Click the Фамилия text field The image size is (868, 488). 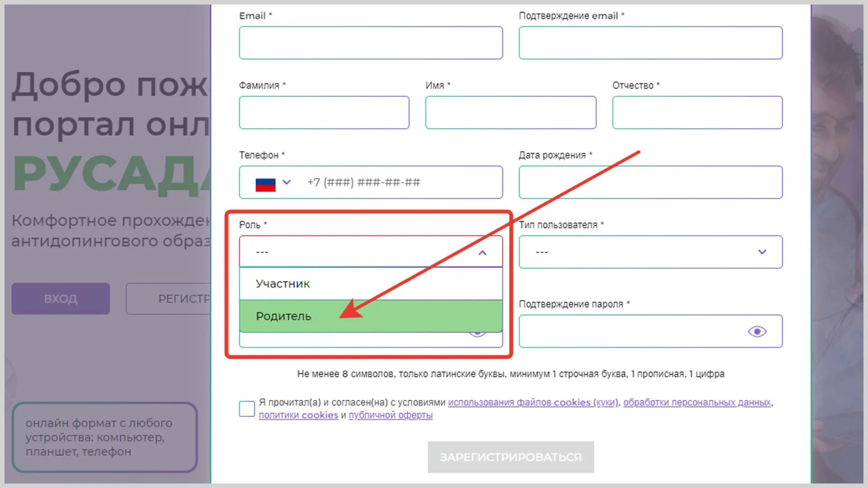[324, 113]
